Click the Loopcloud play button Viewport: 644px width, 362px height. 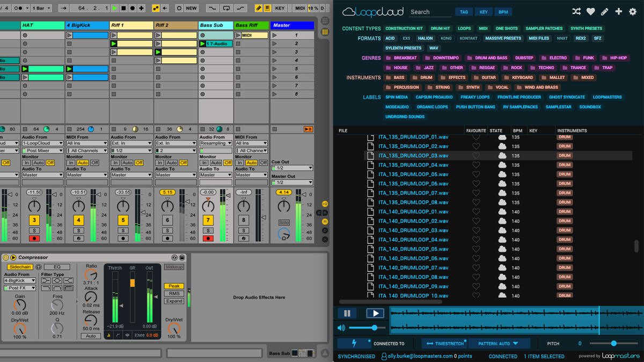point(375,313)
